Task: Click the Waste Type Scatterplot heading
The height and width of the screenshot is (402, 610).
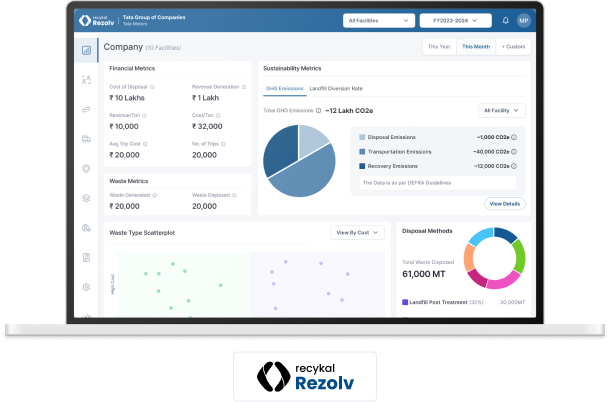Action: (x=142, y=233)
